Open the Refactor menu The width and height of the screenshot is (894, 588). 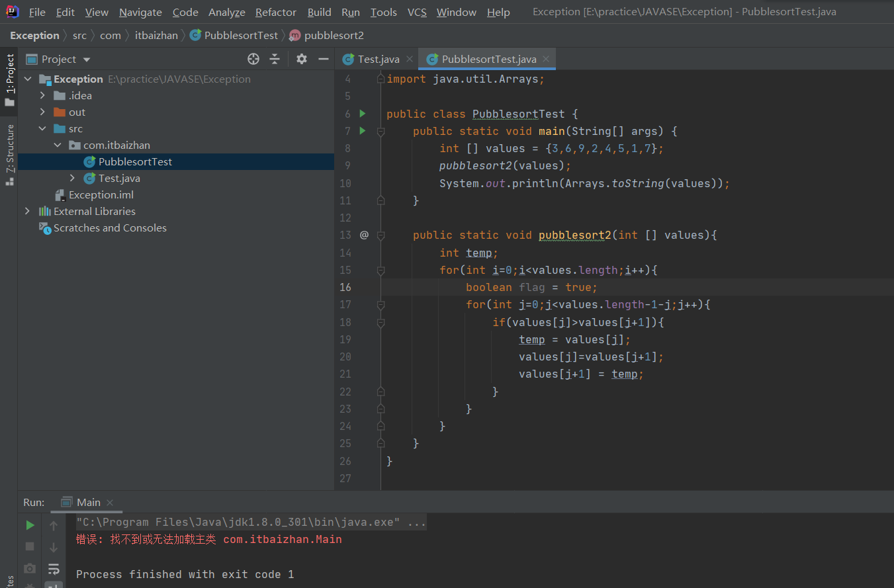[x=276, y=12]
